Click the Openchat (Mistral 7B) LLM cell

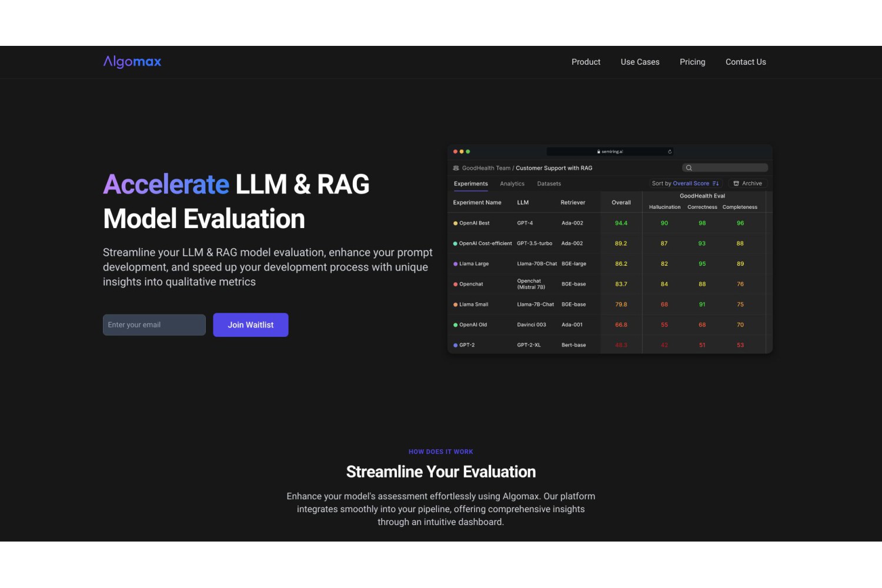point(531,284)
